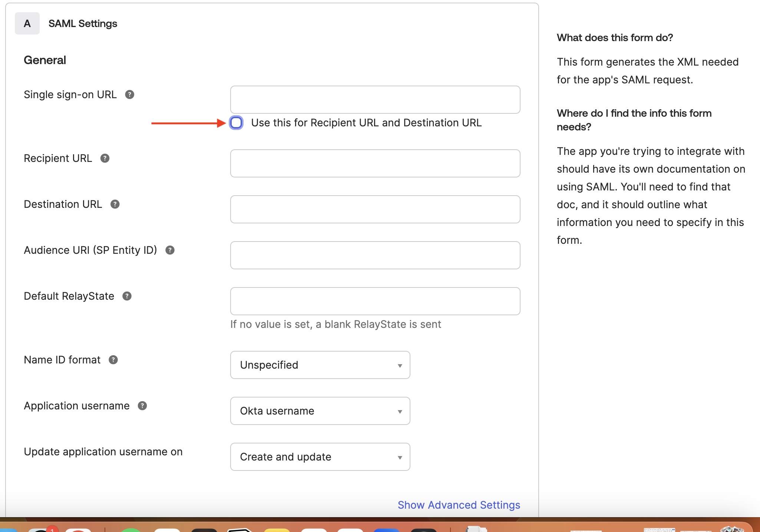Image resolution: width=760 pixels, height=532 pixels.
Task: Open the Application username help icon
Action: coord(142,405)
